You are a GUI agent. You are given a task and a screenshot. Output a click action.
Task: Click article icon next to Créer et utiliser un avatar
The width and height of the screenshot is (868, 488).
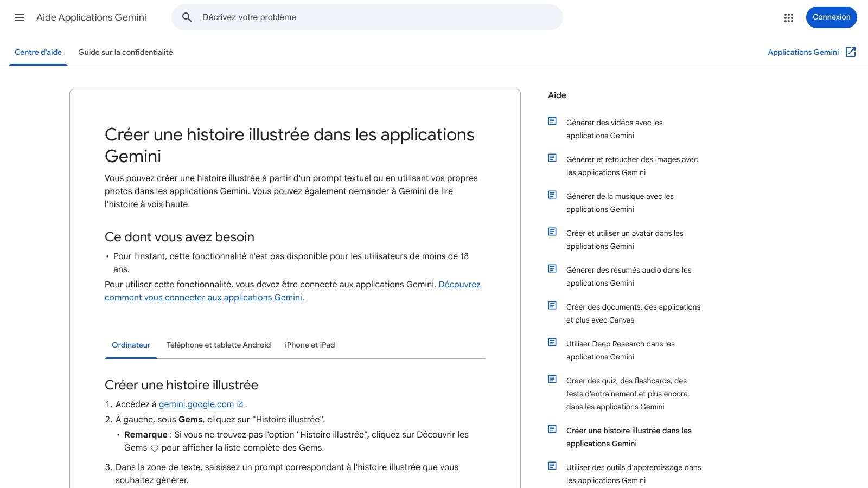[x=552, y=232]
